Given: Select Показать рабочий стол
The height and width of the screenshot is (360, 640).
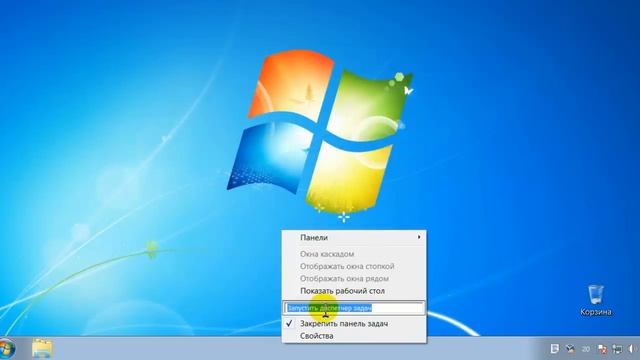Looking at the screenshot, I should click(354, 291).
